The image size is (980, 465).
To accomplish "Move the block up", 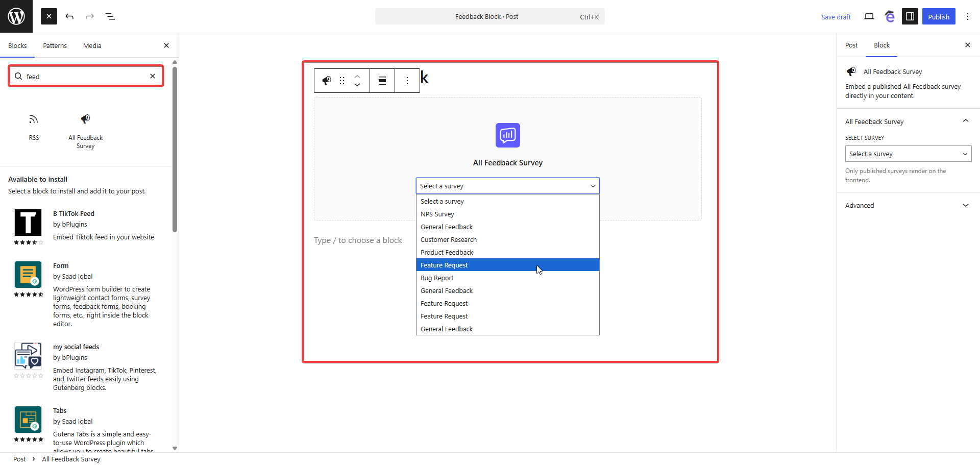I will pos(357,76).
